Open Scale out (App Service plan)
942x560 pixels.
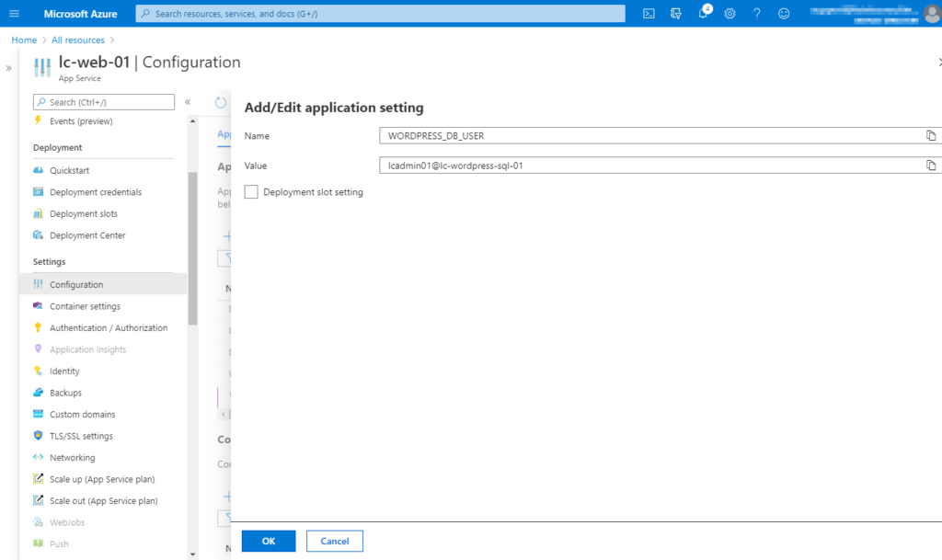point(103,500)
